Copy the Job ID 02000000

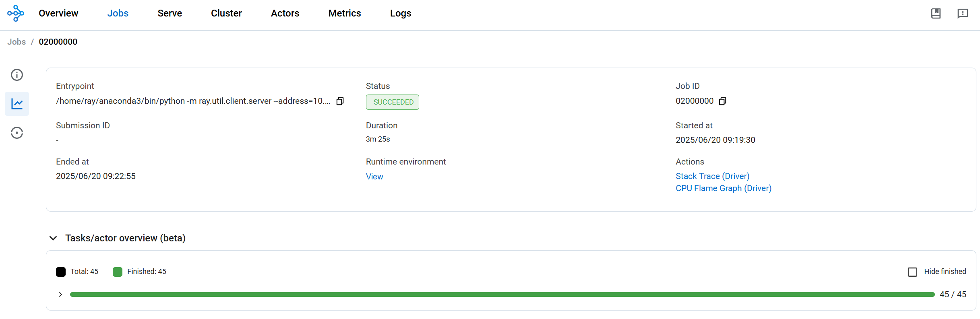point(722,101)
